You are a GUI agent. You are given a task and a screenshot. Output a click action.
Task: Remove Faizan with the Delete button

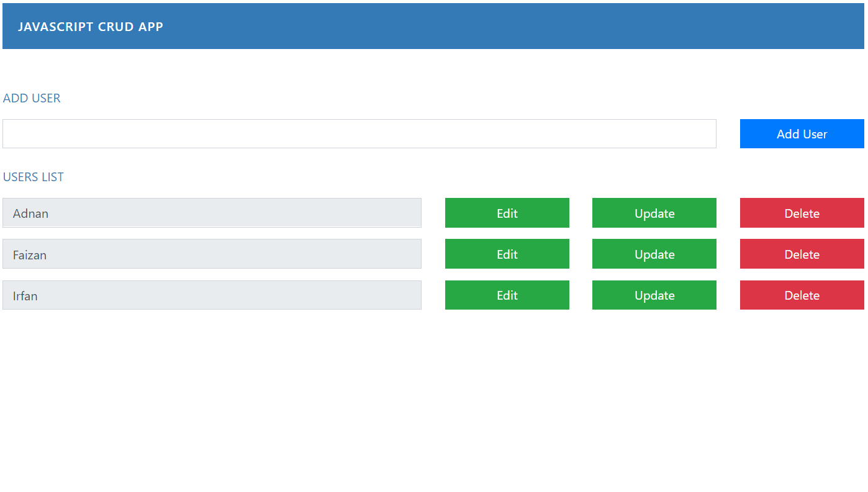coord(802,254)
